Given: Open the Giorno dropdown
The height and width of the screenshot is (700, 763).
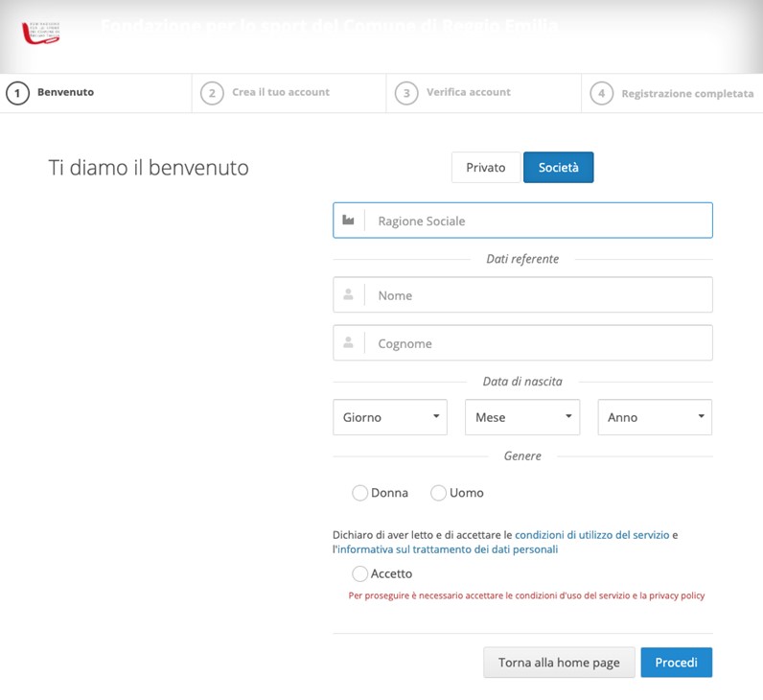Looking at the screenshot, I should 390,417.
